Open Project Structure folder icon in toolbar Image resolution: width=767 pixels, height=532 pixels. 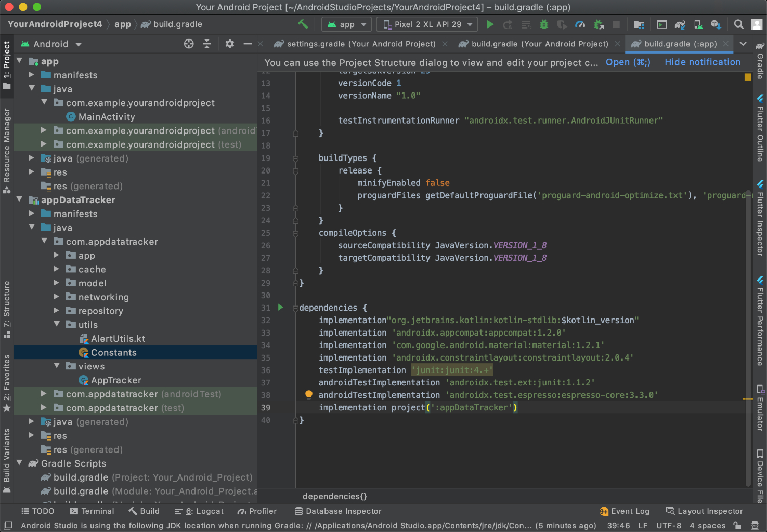639,24
